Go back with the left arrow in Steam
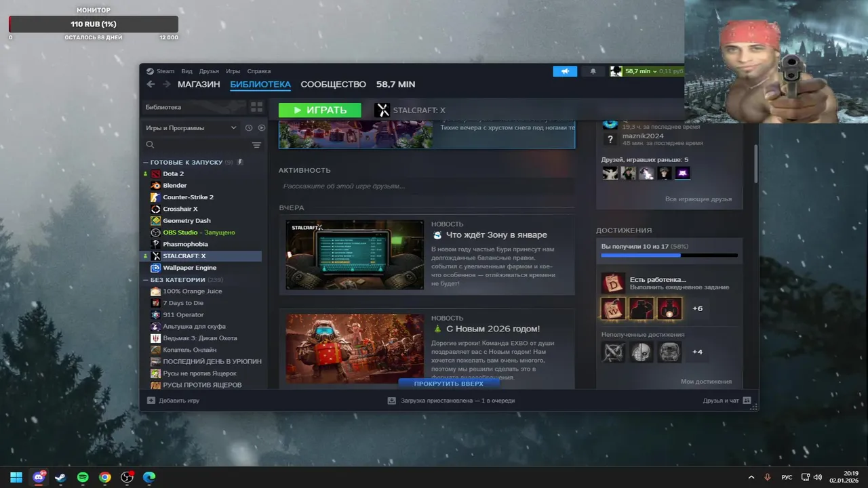868x488 pixels. (x=151, y=84)
